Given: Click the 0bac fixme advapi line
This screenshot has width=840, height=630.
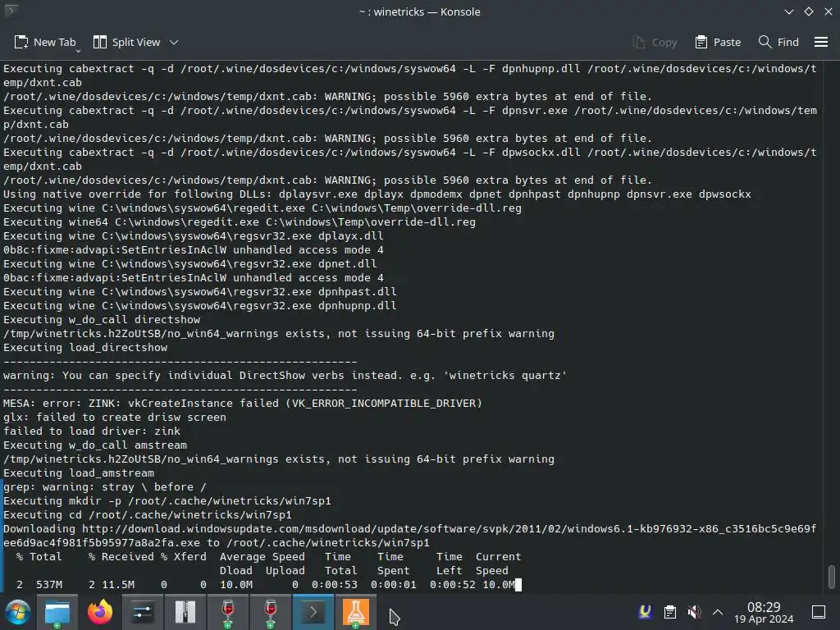Looking at the screenshot, I should click(194, 278).
